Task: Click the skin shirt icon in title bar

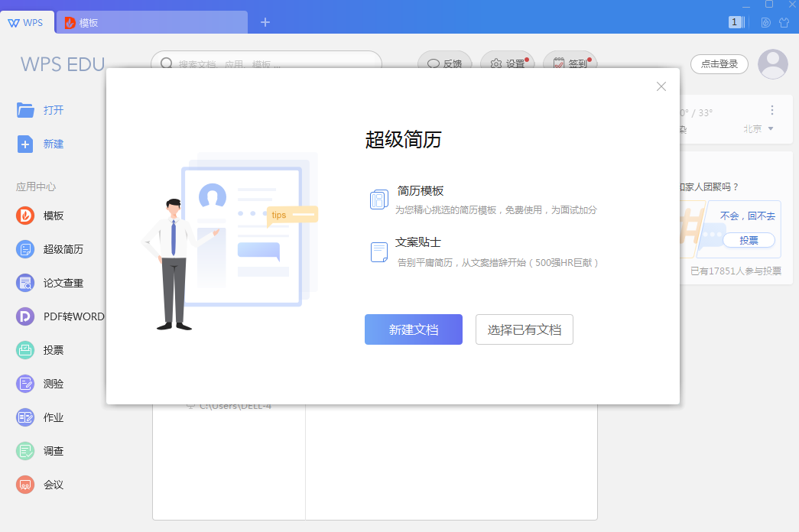Action: pos(784,22)
